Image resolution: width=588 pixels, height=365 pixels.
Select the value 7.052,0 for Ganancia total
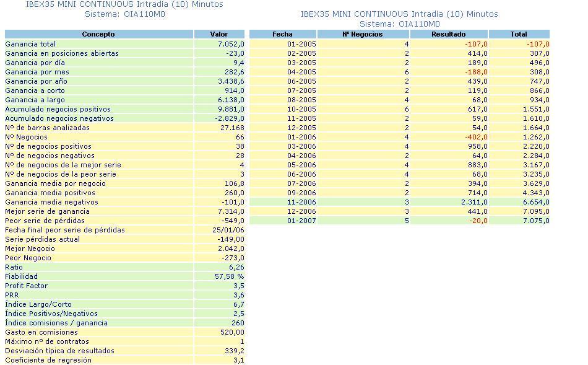tap(231, 44)
